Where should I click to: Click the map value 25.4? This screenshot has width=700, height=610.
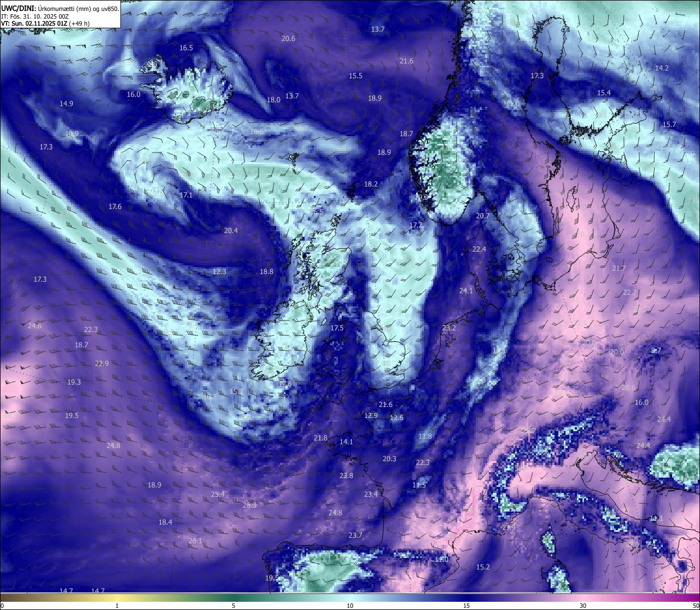pyautogui.click(x=218, y=494)
